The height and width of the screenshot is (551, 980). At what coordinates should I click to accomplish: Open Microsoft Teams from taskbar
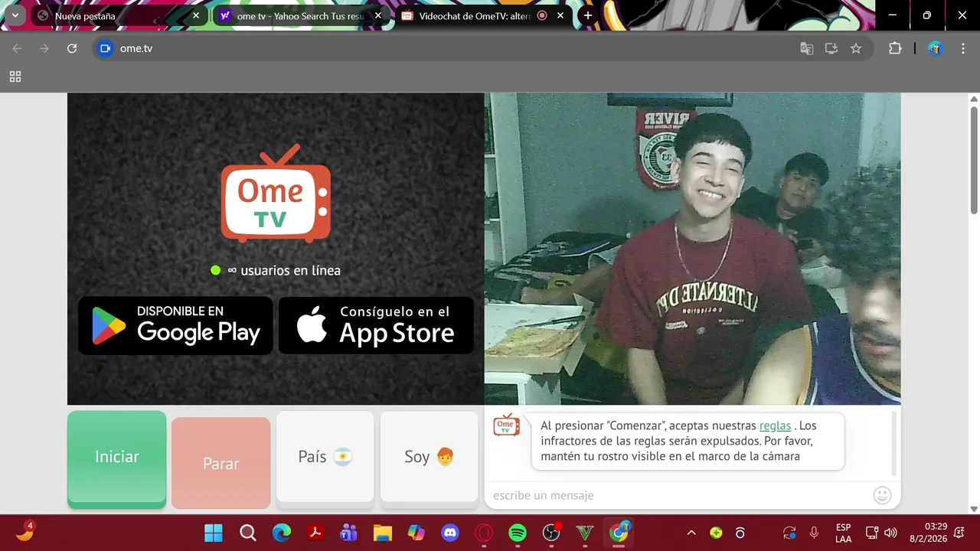(x=349, y=533)
